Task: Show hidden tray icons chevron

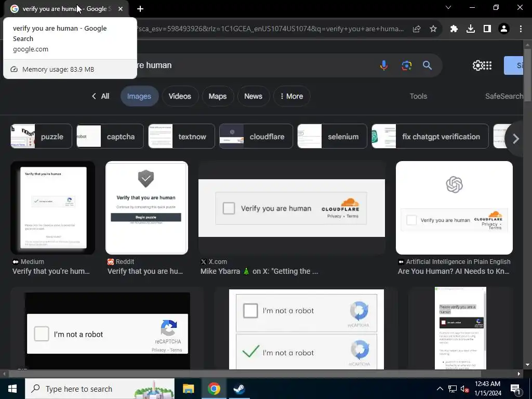Action: click(x=440, y=389)
